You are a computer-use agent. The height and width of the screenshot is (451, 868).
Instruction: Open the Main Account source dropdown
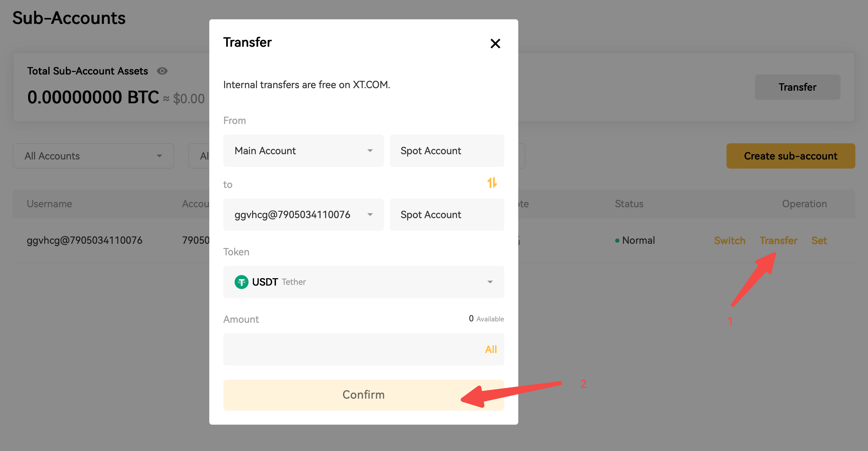(303, 151)
